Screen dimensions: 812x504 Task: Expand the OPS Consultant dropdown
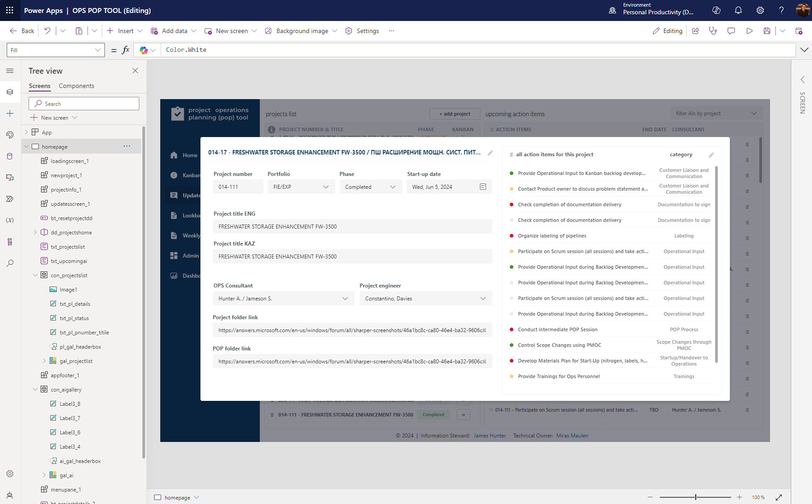point(345,298)
